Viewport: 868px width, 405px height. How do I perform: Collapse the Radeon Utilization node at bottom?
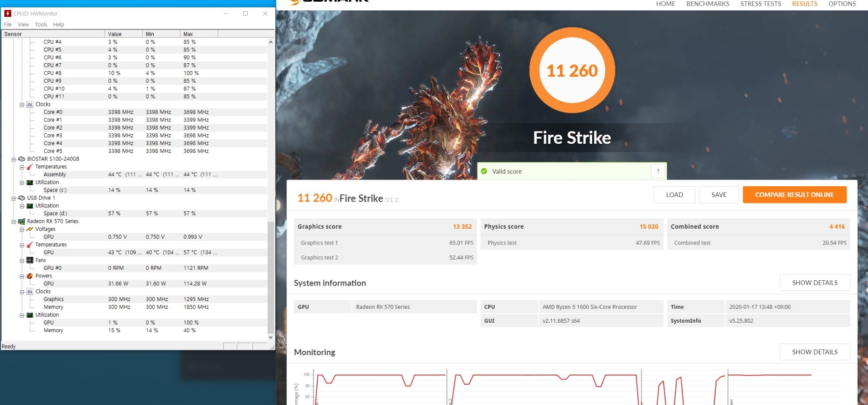22,316
